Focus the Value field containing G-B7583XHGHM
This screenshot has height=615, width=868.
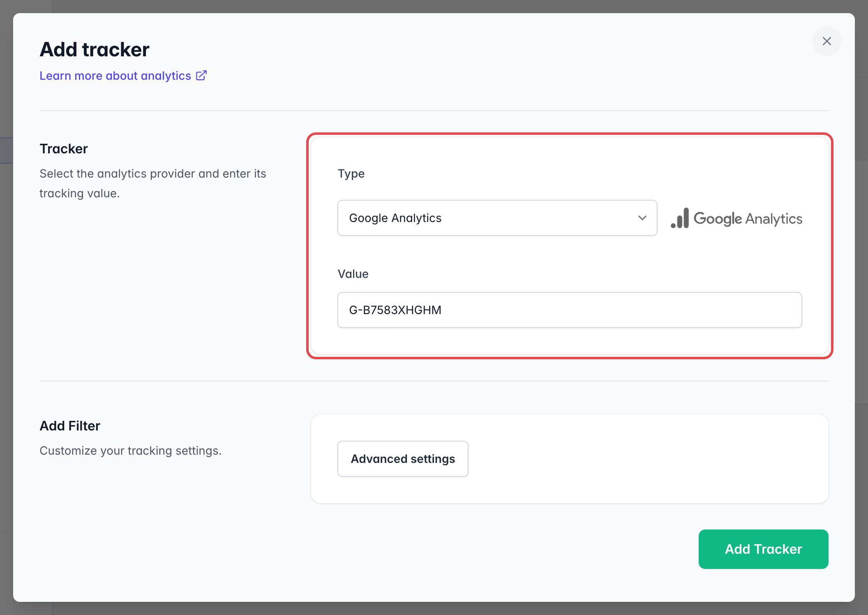(570, 310)
